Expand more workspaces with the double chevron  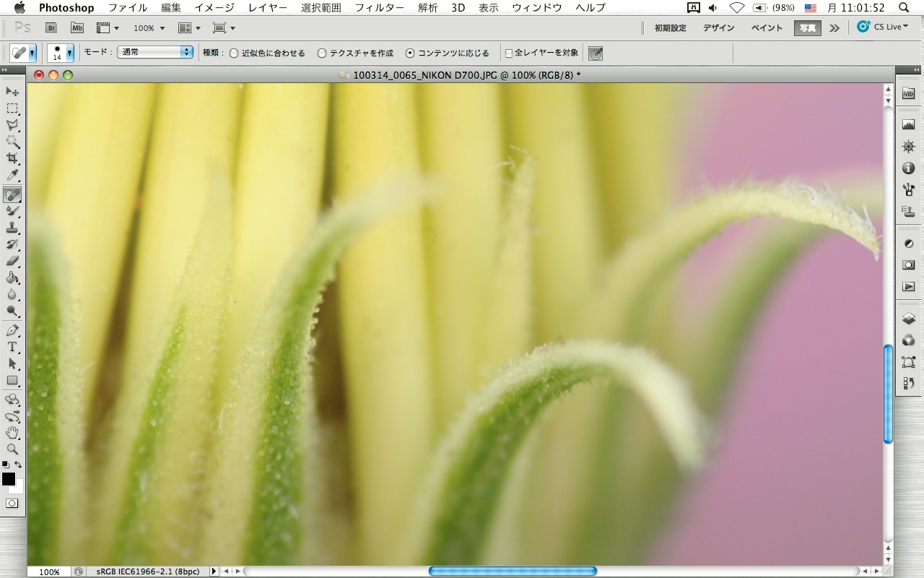pos(834,28)
